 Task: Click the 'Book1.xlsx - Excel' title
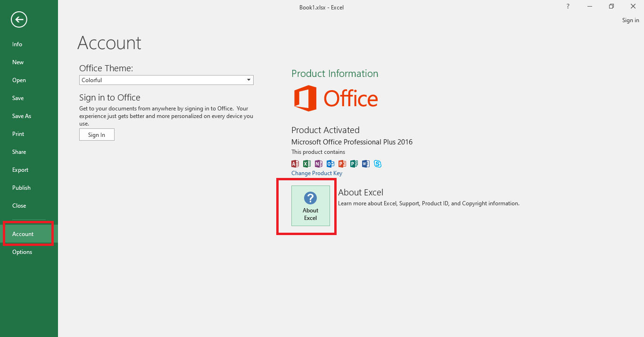322,8
